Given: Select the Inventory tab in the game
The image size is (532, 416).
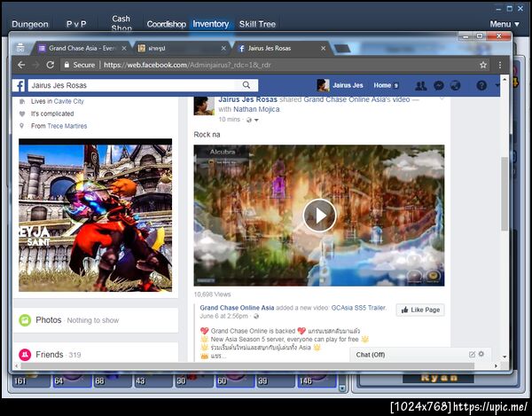Looking at the screenshot, I should [211, 24].
